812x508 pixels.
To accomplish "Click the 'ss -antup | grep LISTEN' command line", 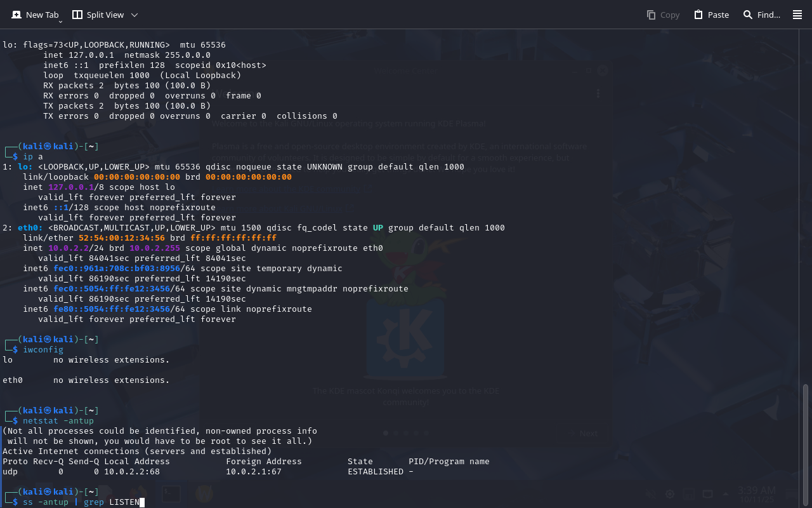I will [x=81, y=502].
